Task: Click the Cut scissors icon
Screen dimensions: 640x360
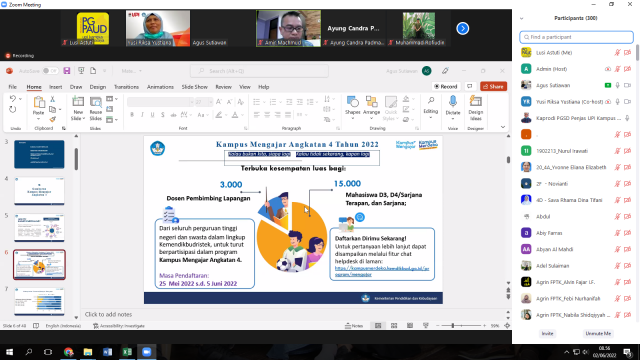Action: pos(52,99)
